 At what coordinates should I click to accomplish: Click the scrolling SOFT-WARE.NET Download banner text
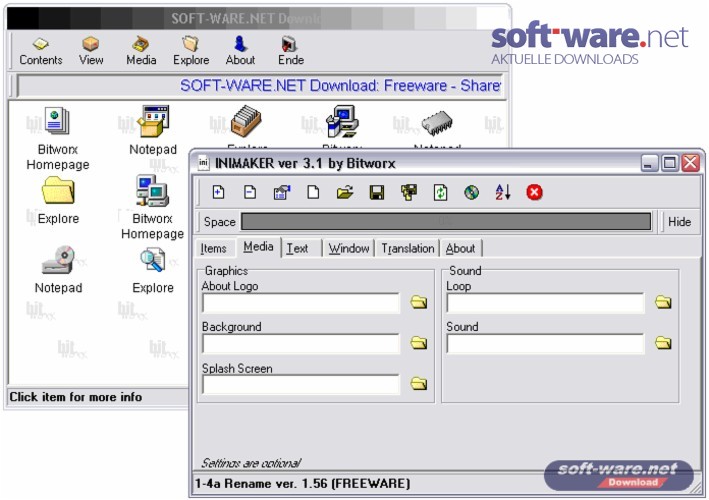(x=340, y=85)
